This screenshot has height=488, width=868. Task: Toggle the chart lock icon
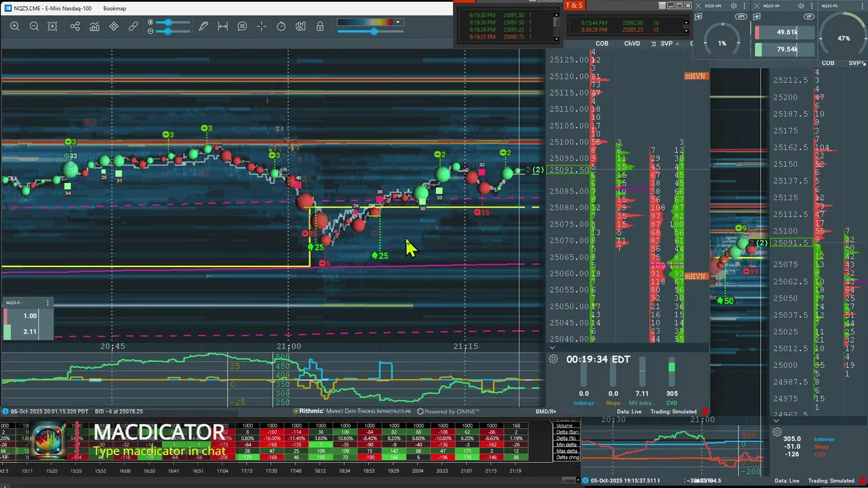pyautogui.click(x=320, y=26)
